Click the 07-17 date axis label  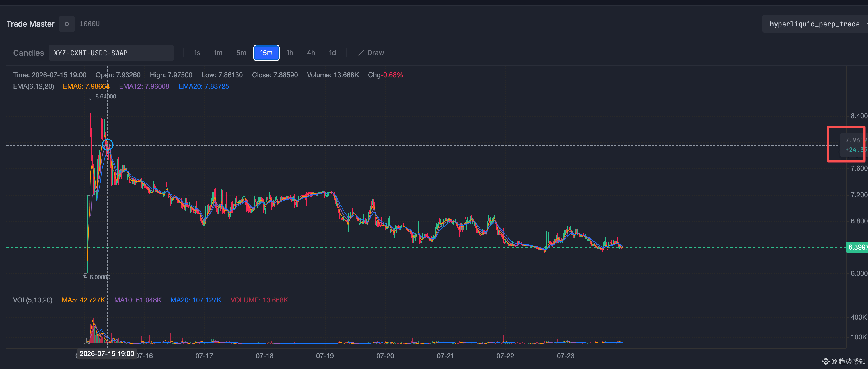(x=204, y=356)
